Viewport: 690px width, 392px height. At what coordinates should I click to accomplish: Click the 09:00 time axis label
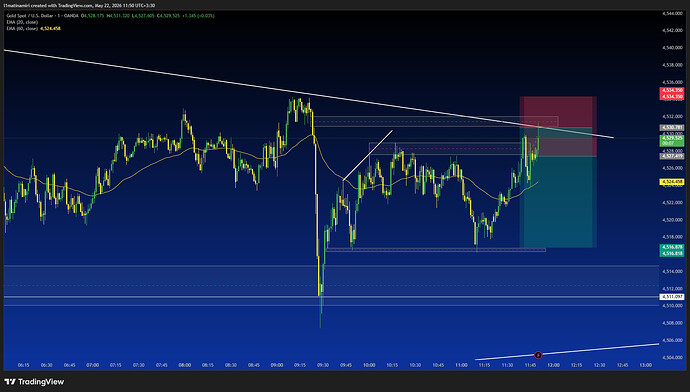tap(277, 365)
